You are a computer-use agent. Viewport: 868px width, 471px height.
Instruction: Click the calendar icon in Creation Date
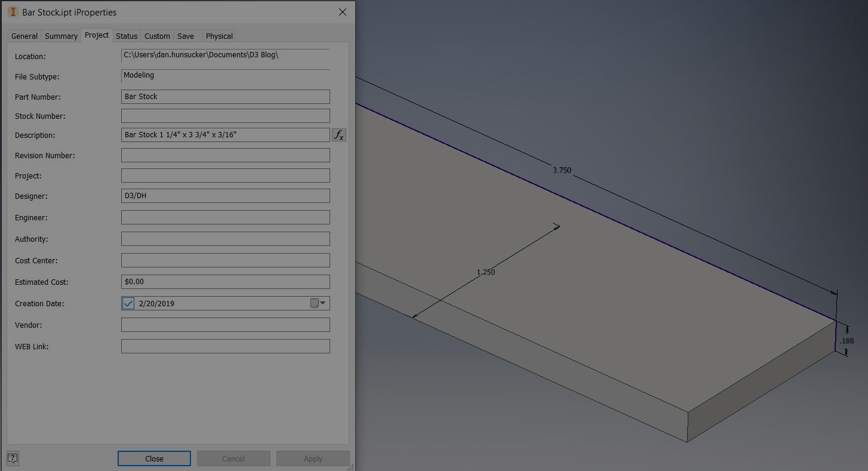(x=315, y=303)
